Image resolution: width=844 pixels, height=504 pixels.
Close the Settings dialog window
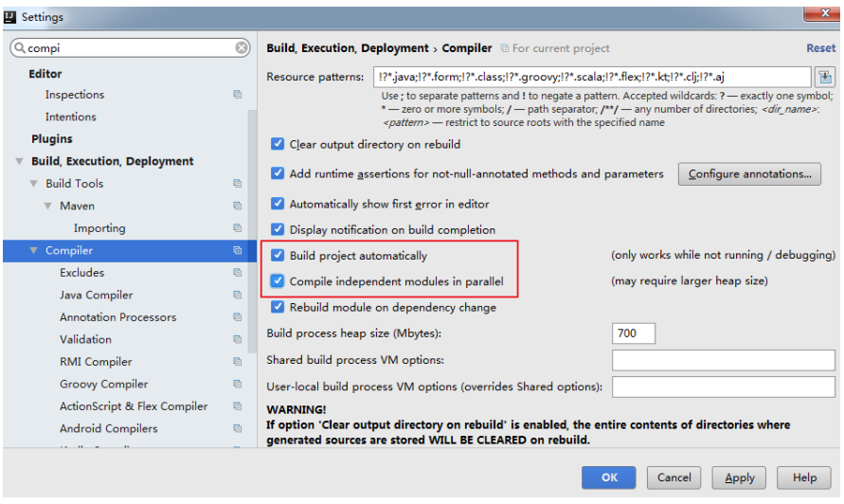[824, 13]
